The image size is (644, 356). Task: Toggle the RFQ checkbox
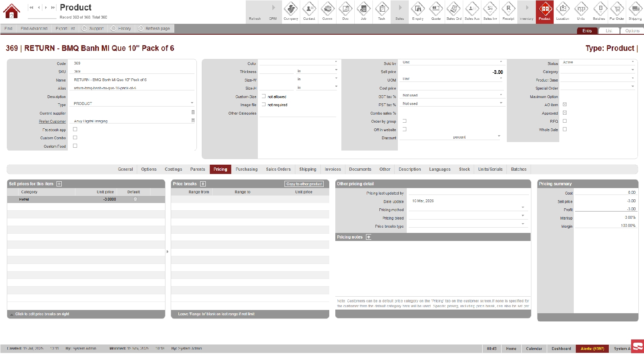point(565,121)
